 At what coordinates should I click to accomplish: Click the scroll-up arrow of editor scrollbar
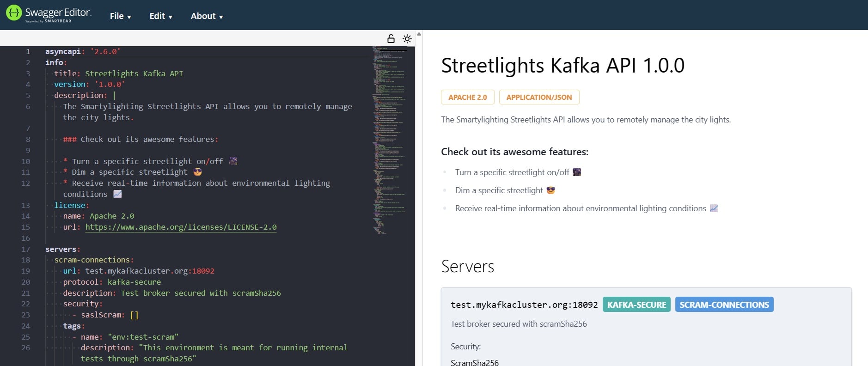(x=419, y=34)
